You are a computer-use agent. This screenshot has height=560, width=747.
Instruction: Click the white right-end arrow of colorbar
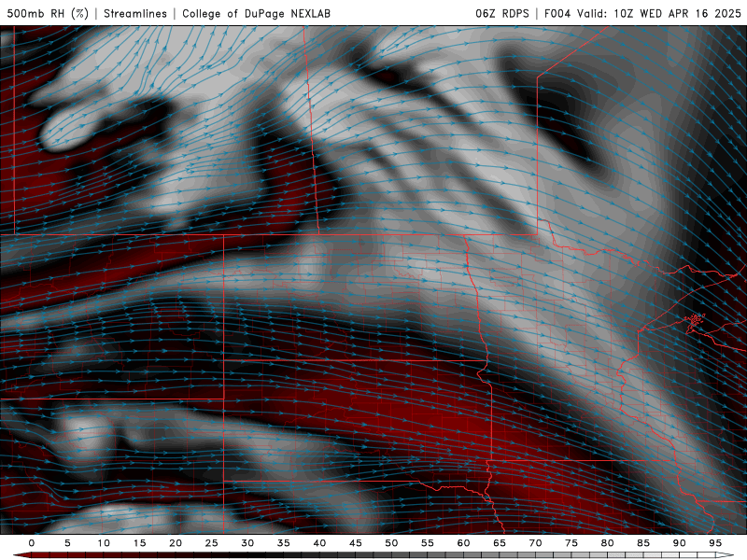point(725,555)
